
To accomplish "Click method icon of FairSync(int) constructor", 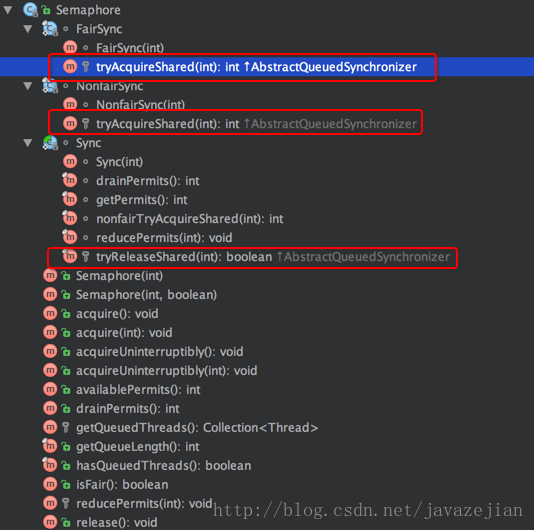I will 70,48.
